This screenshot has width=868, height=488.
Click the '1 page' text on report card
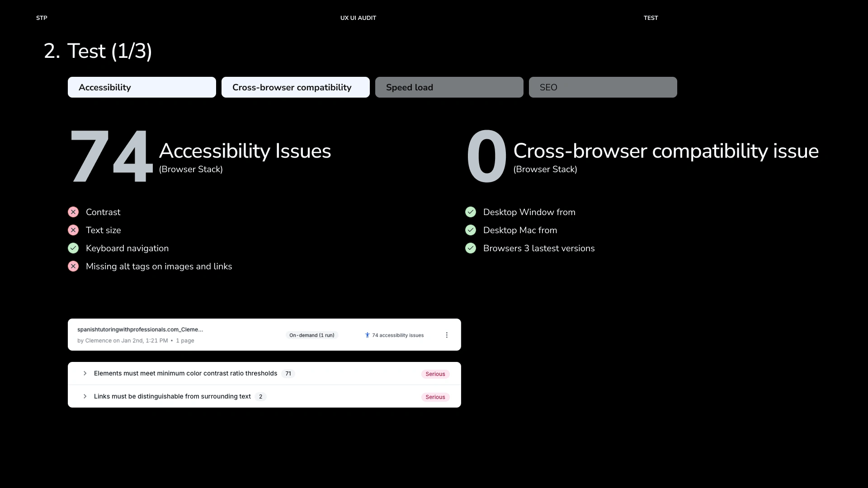point(185,341)
